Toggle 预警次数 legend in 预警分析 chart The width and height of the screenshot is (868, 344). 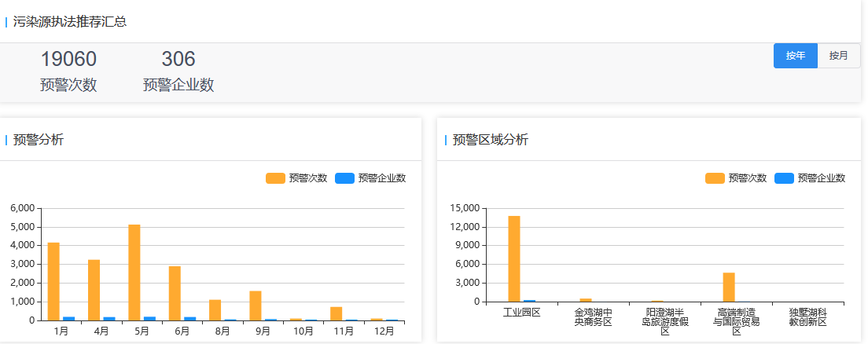tap(296, 178)
